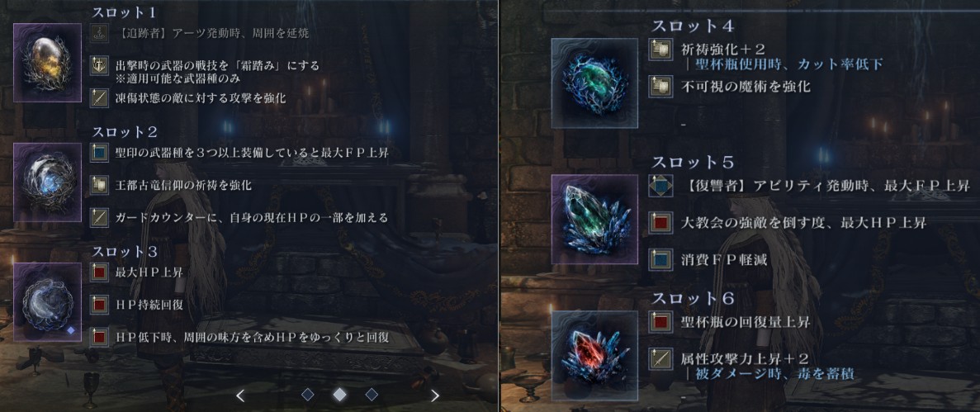
Task: Click the sword icon beside 属性攻撃力上昇+2
Action: tap(660, 359)
